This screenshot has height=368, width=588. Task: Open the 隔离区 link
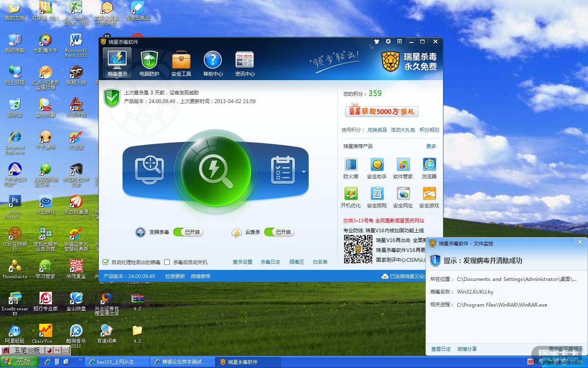coord(297,262)
